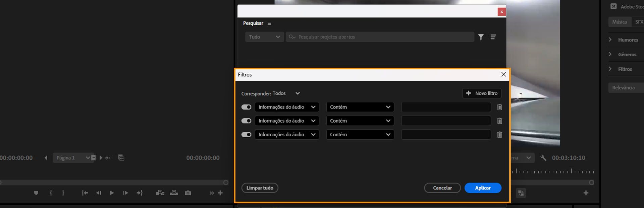Image resolution: width=644 pixels, height=208 pixels.
Task: Open button editor plus in source monitor
Action: pyautogui.click(x=220, y=193)
